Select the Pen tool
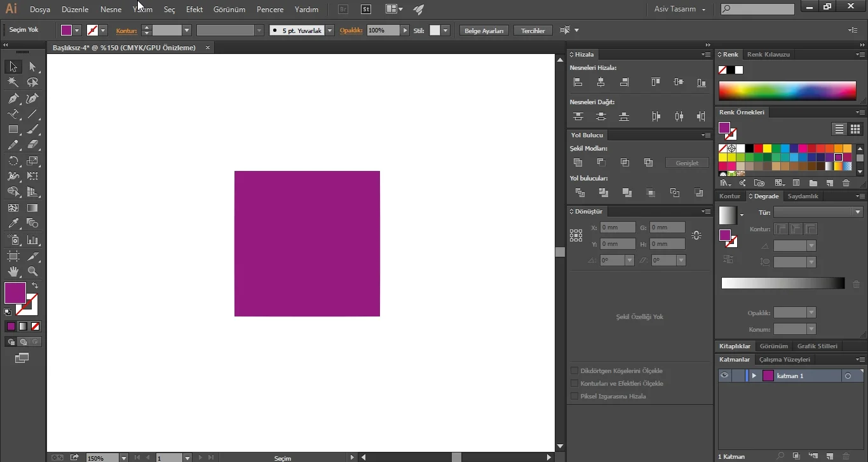 click(x=13, y=99)
